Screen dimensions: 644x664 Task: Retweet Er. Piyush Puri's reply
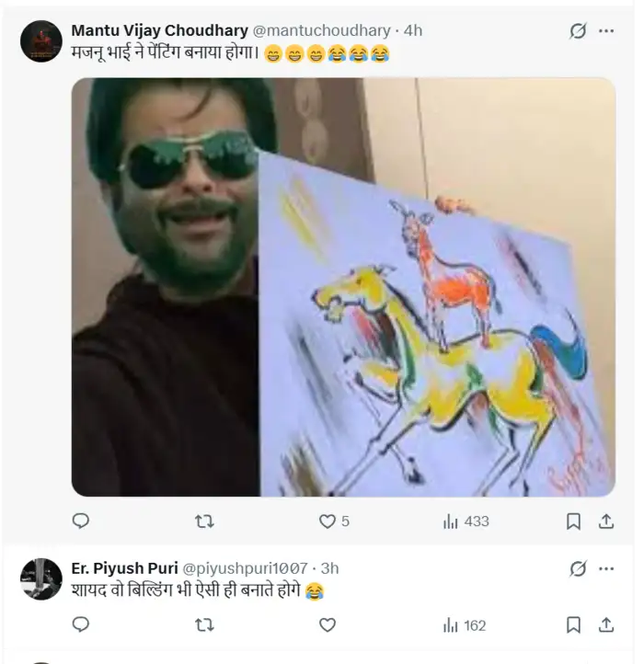(x=204, y=625)
